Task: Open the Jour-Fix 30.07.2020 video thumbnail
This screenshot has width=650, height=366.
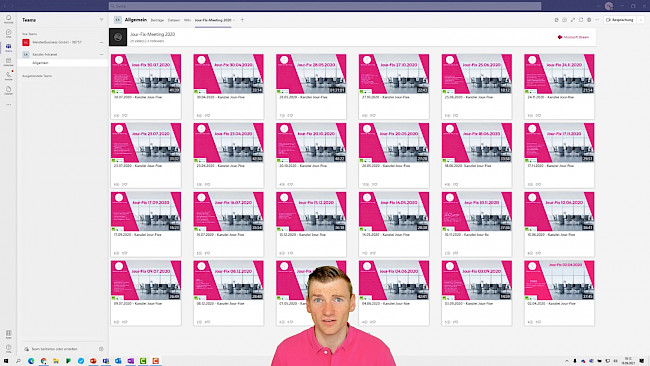Action: click(x=146, y=73)
